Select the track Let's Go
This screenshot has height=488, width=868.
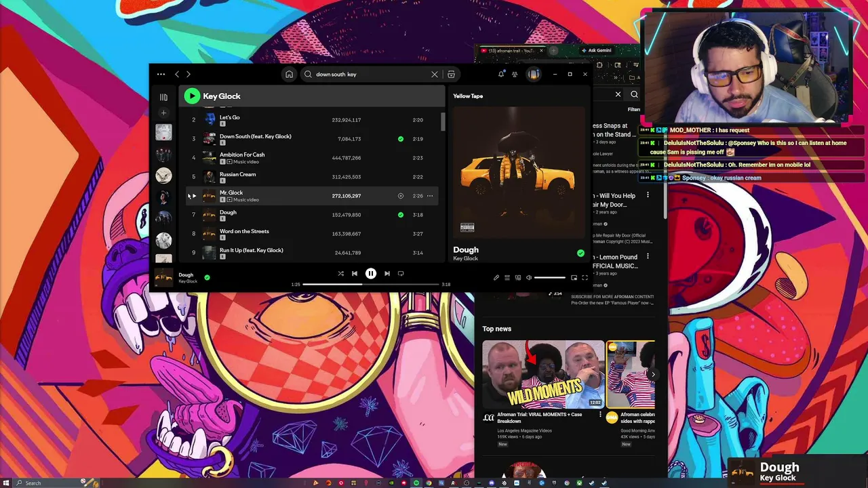coord(230,117)
